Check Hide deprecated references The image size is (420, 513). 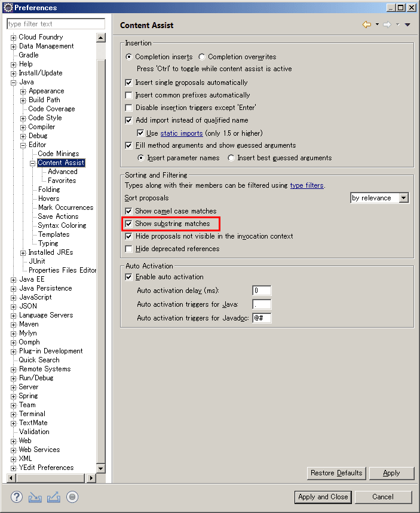coord(129,249)
